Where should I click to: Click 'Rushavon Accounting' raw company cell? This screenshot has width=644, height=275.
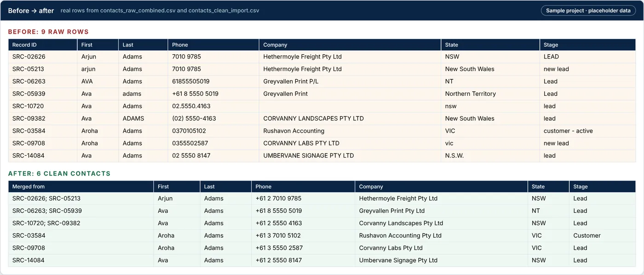pos(350,131)
